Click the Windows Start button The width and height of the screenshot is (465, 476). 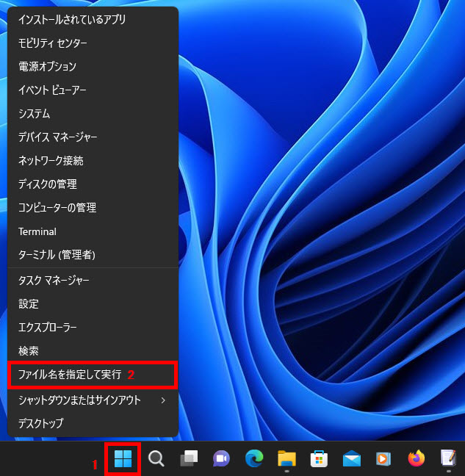[x=123, y=459]
